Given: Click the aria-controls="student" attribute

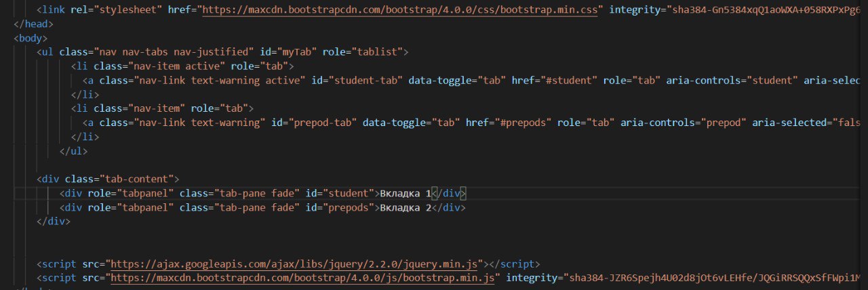Looking at the screenshot, I should (x=732, y=81).
